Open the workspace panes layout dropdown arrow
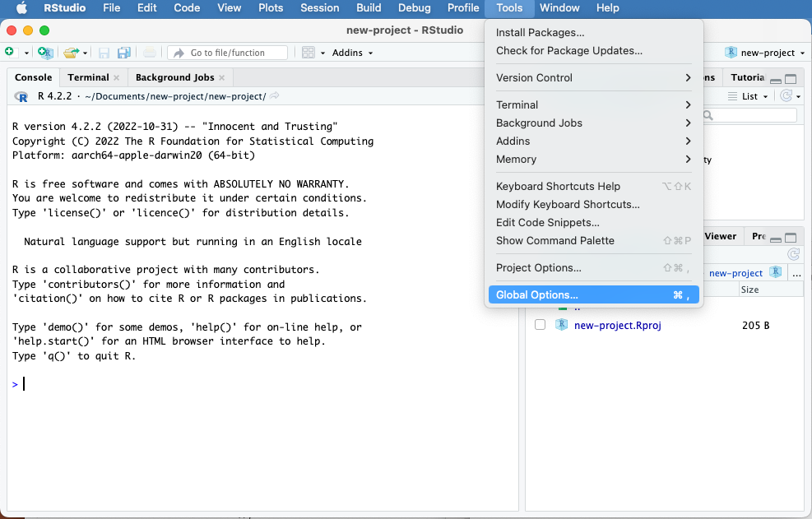Image resolution: width=812 pixels, height=519 pixels. coord(322,53)
